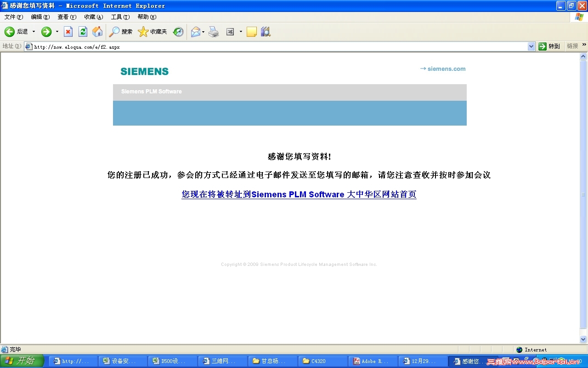Open the History toolbar icon
The image size is (588, 368).
tap(178, 32)
